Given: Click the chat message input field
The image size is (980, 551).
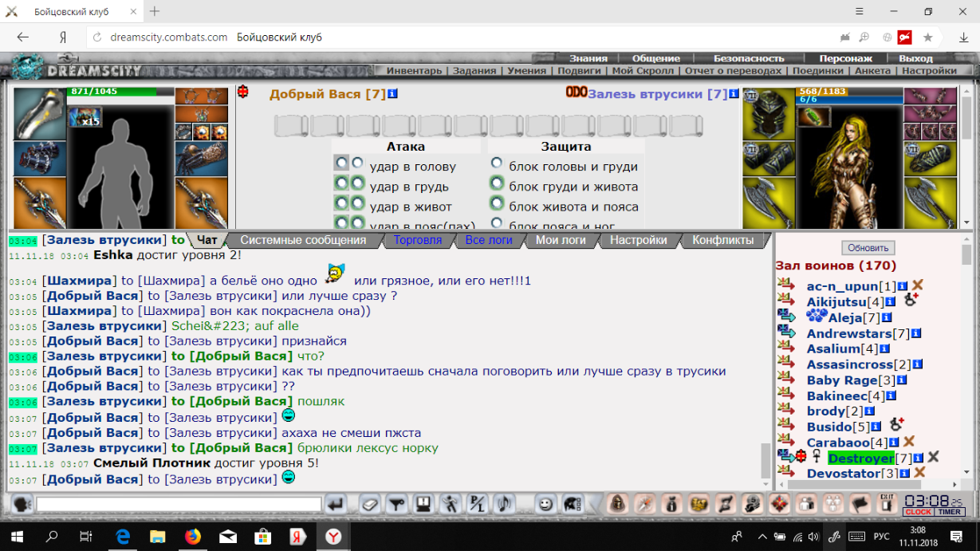Looking at the screenshot, I should pos(179,504).
